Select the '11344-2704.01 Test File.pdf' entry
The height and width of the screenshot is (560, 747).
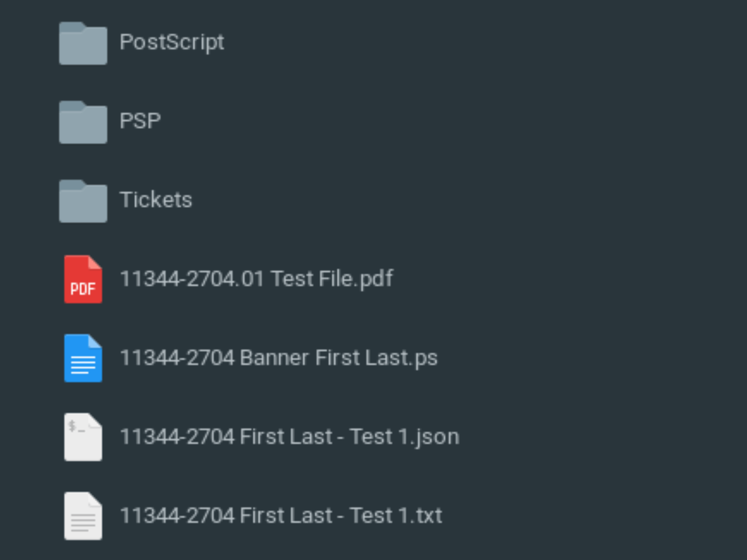(256, 278)
